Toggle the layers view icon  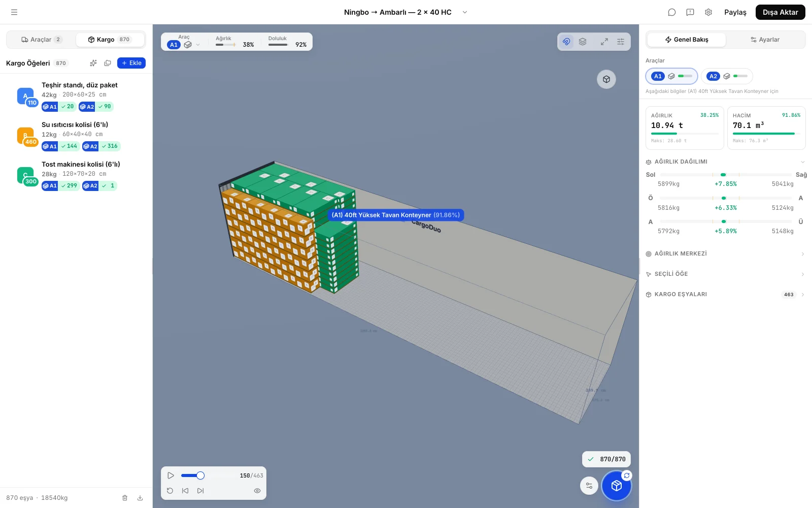[x=583, y=42]
